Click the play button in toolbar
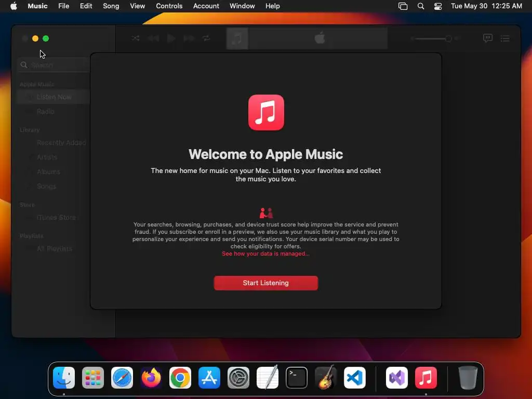Screen dimensions: 532x399 (x=171, y=38)
